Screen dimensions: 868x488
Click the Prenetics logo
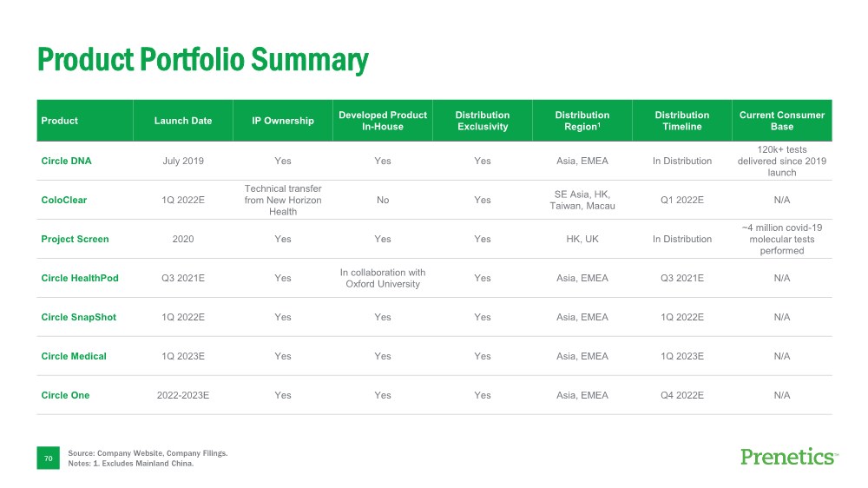point(788,457)
